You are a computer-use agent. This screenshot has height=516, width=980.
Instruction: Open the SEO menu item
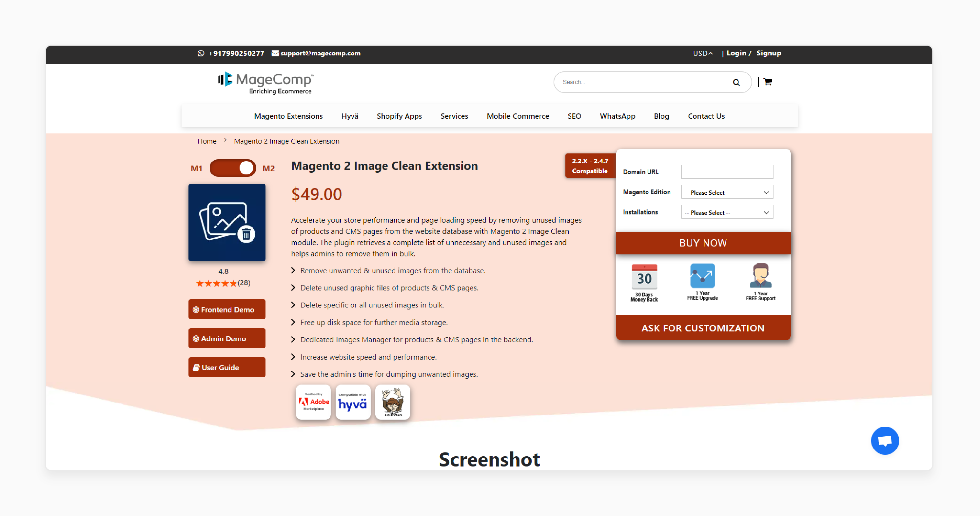pyautogui.click(x=574, y=116)
